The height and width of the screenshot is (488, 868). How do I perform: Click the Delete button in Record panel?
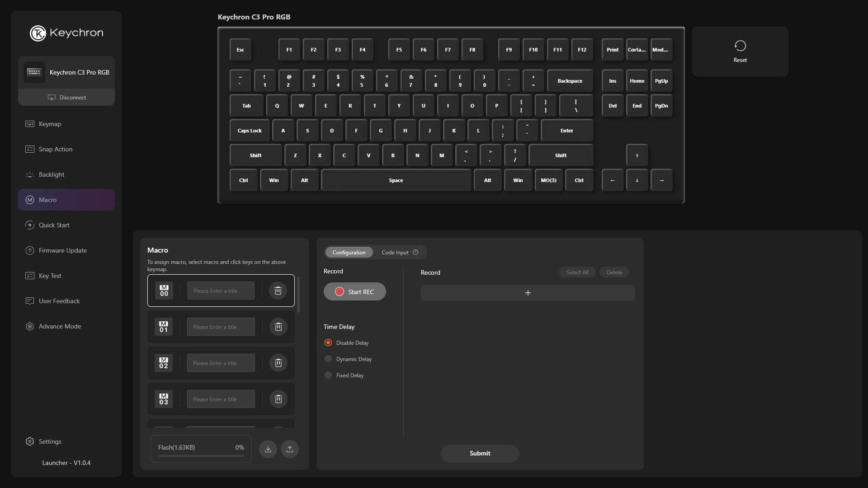(x=614, y=272)
